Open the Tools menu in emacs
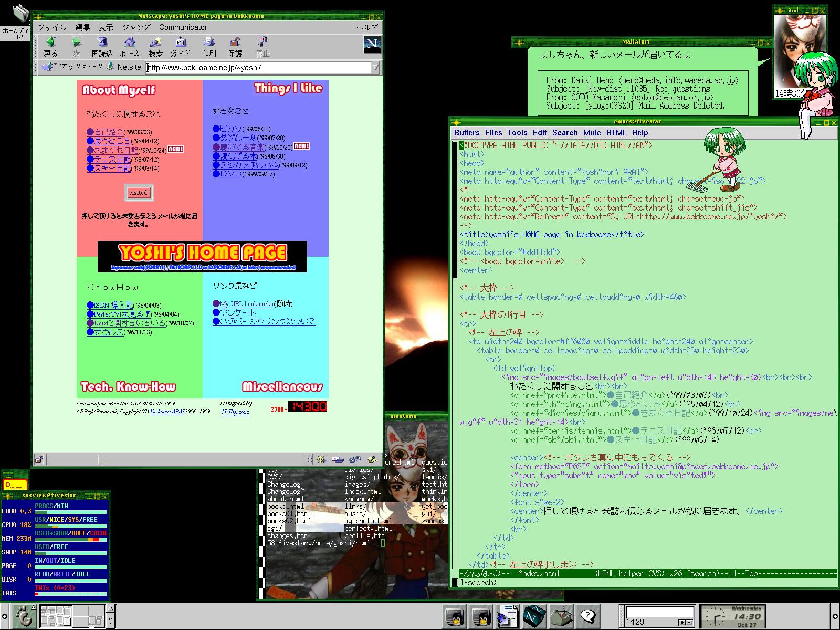 tap(517, 133)
